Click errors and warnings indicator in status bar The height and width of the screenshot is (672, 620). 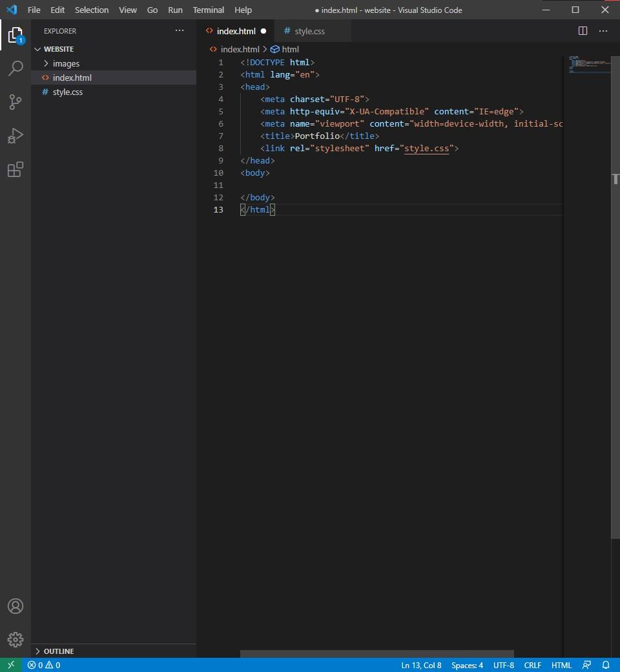click(44, 664)
